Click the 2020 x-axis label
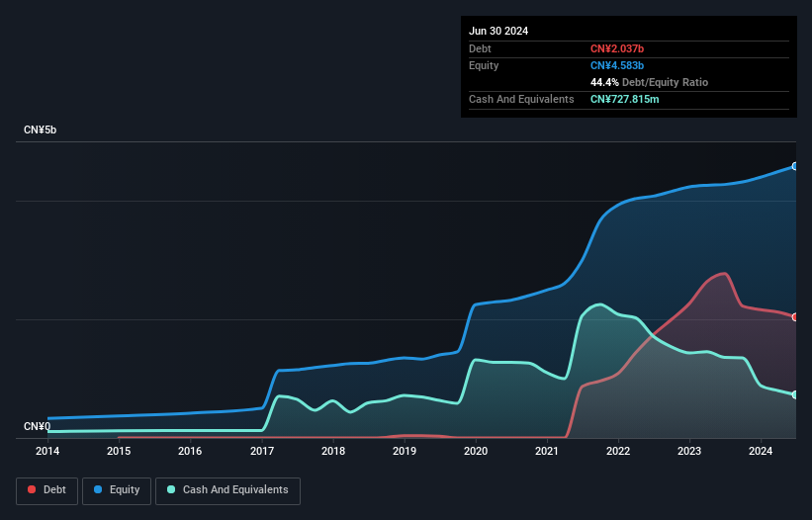 476,451
